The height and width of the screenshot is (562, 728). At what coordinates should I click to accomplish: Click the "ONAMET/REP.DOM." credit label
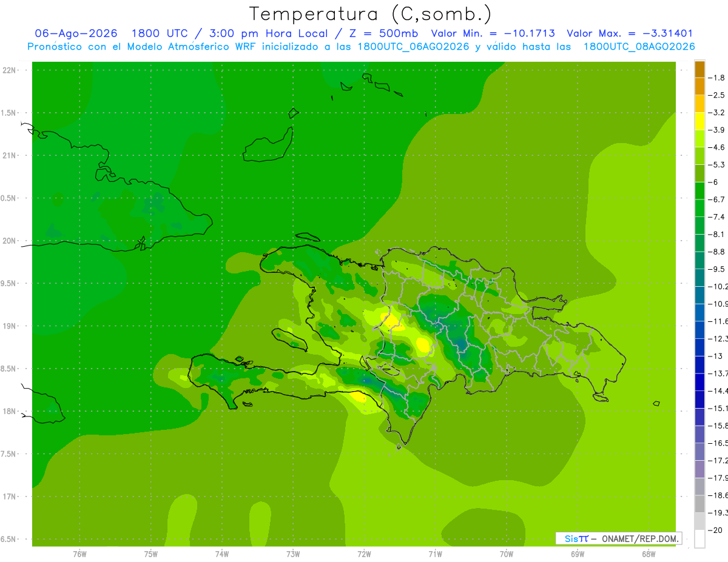(x=640, y=538)
